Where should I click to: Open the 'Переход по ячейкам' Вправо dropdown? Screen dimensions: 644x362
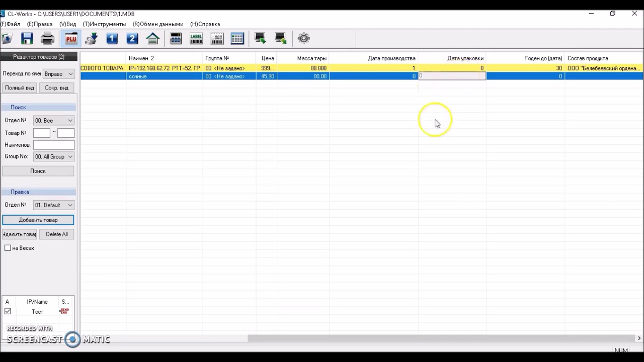click(x=59, y=74)
